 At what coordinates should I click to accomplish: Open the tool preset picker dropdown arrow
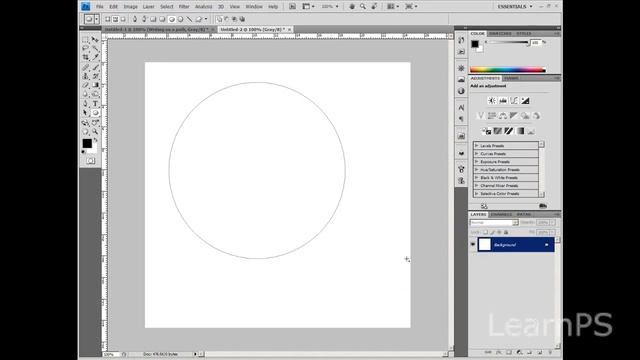tap(97, 19)
